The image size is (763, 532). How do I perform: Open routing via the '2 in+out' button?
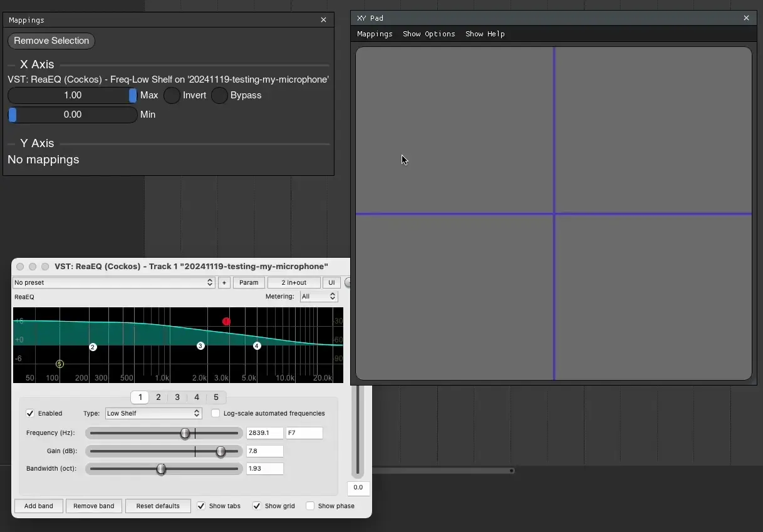[293, 282]
